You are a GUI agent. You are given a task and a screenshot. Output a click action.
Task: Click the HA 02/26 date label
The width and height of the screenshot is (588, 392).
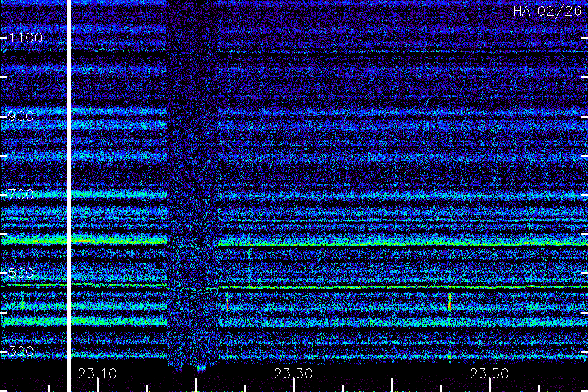[x=547, y=11]
